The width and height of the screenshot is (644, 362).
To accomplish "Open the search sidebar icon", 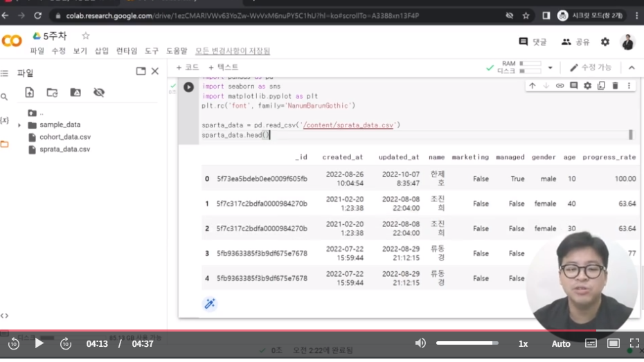I will pos(4,97).
